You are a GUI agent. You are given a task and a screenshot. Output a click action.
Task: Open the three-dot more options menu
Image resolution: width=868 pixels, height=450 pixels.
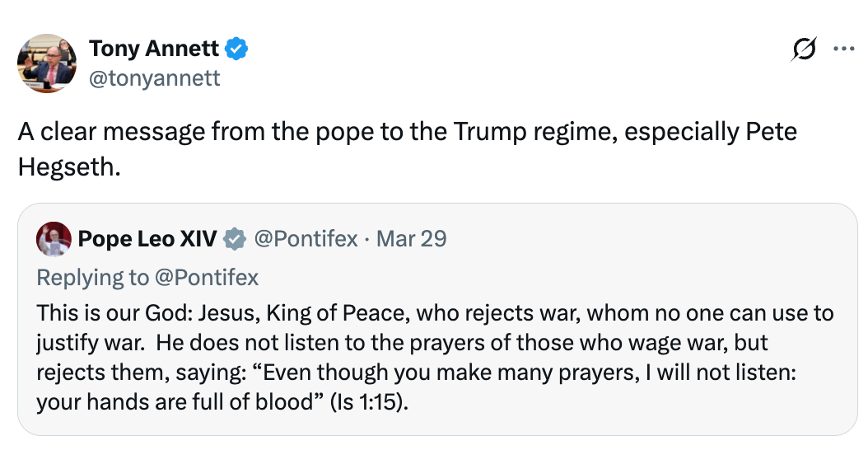pyautogui.click(x=844, y=49)
